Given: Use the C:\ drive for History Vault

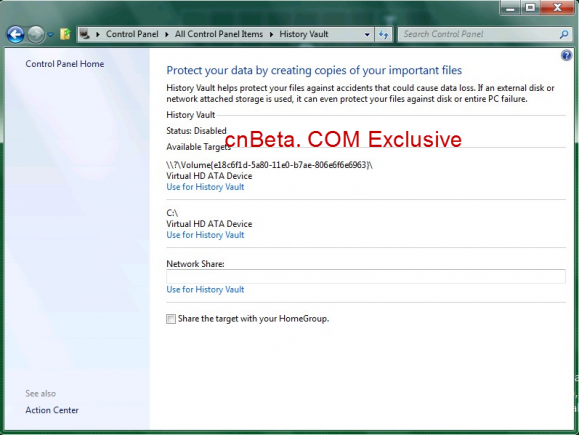Looking at the screenshot, I should click(x=205, y=235).
